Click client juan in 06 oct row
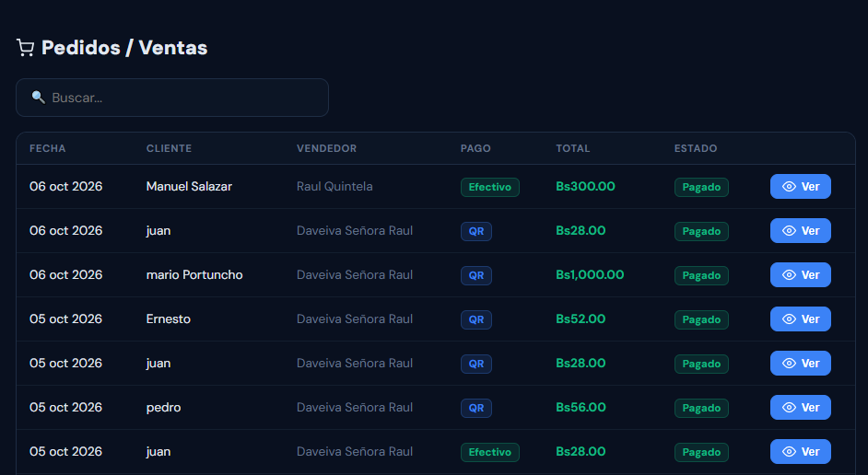868x475 pixels. (x=158, y=230)
